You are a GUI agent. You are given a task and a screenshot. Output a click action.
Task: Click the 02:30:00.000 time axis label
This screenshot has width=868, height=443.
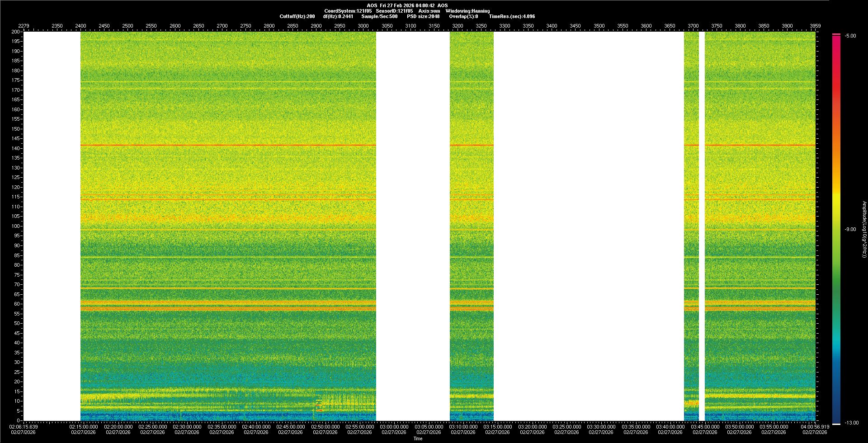click(x=187, y=427)
